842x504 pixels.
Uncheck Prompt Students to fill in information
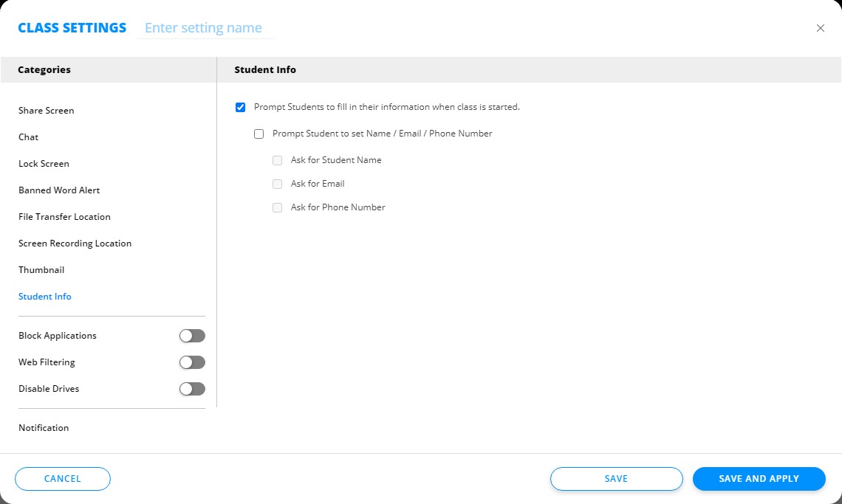pyautogui.click(x=240, y=108)
